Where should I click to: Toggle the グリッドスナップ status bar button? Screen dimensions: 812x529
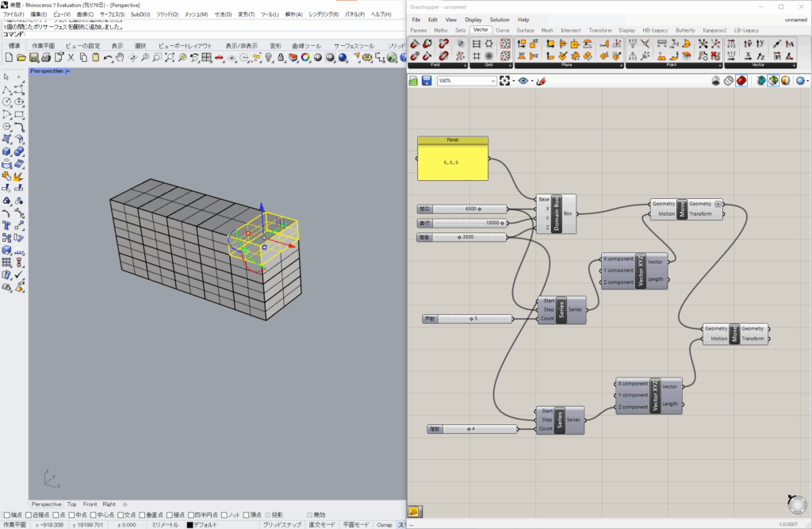point(282,524)
